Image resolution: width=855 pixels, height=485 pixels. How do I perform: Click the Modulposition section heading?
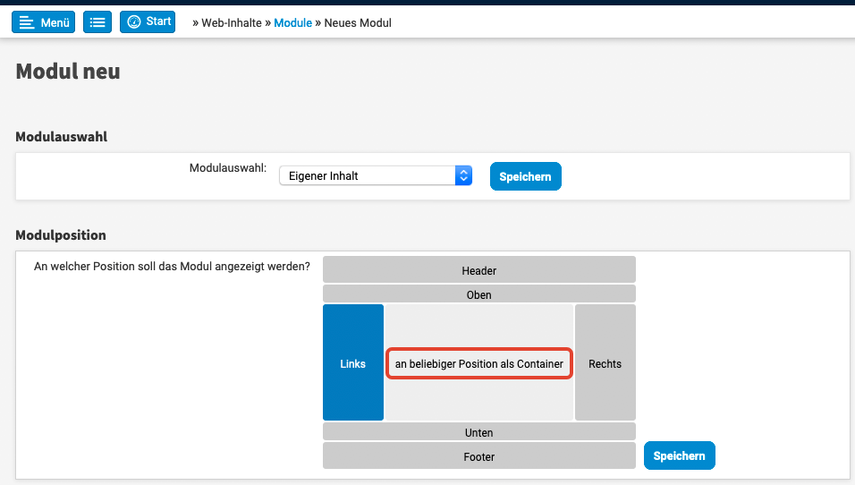point(61,235)
